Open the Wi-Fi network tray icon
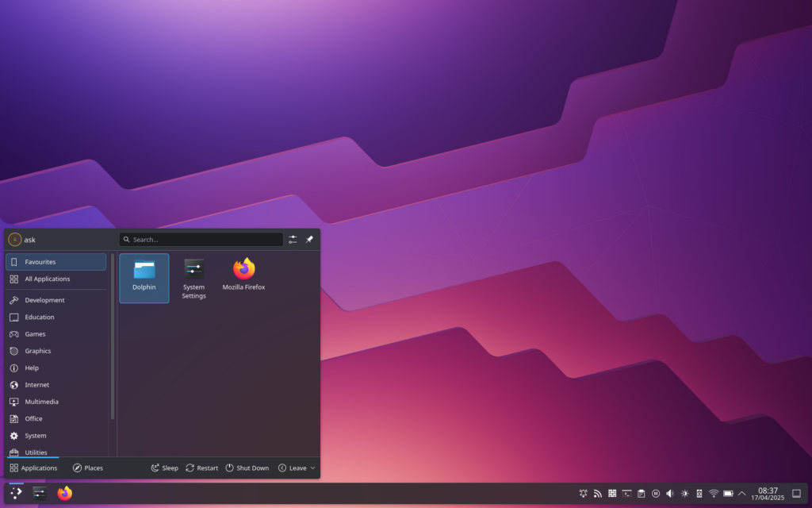812x508 pixels. 713,493
